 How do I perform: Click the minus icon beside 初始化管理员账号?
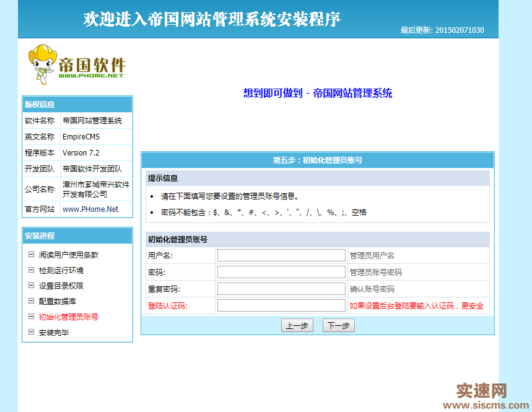point(31,317)
